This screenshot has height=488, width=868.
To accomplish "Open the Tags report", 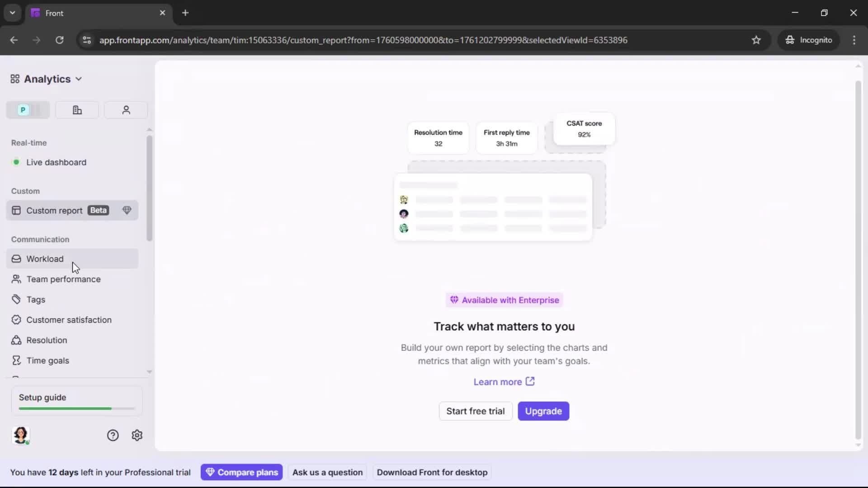I will (x=36, y=299).
